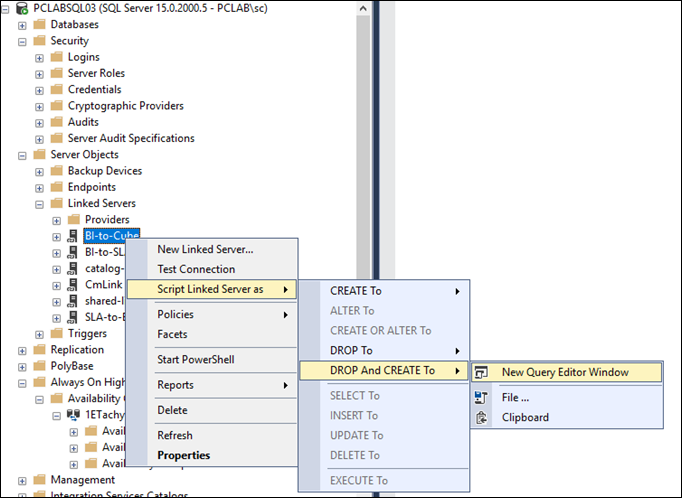Screen dimensions: 682x498
Task: Select the Server Roles tree item
Action: tap(96, 73)
